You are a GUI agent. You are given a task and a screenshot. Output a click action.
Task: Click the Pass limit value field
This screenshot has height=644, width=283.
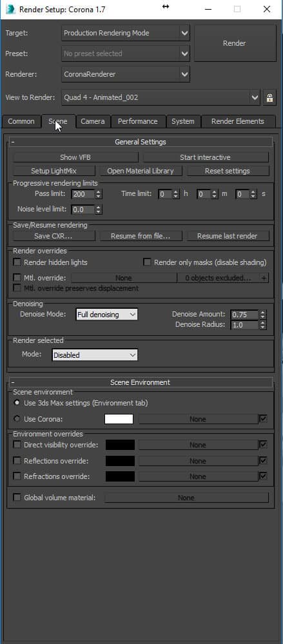click(83, 194)
